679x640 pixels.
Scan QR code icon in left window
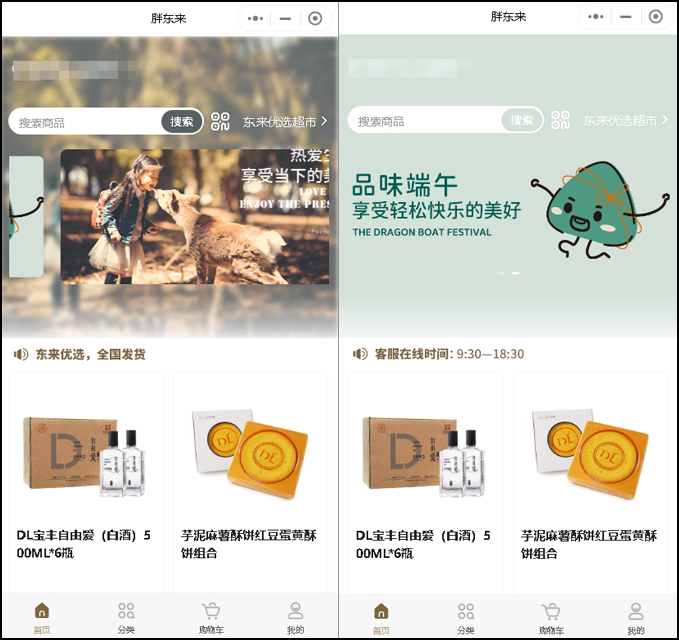point(221,121)
